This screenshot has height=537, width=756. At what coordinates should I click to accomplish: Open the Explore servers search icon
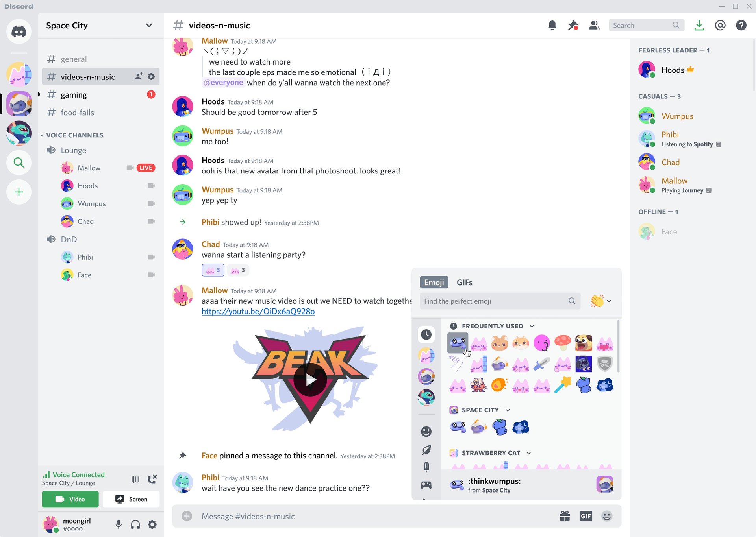click(x=19, y=162)
